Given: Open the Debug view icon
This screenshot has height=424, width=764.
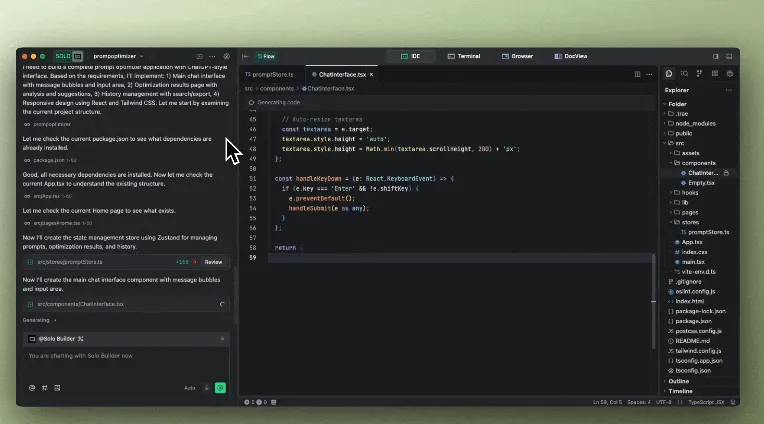Looking at the screenshot, I should (x=730, y=74).
